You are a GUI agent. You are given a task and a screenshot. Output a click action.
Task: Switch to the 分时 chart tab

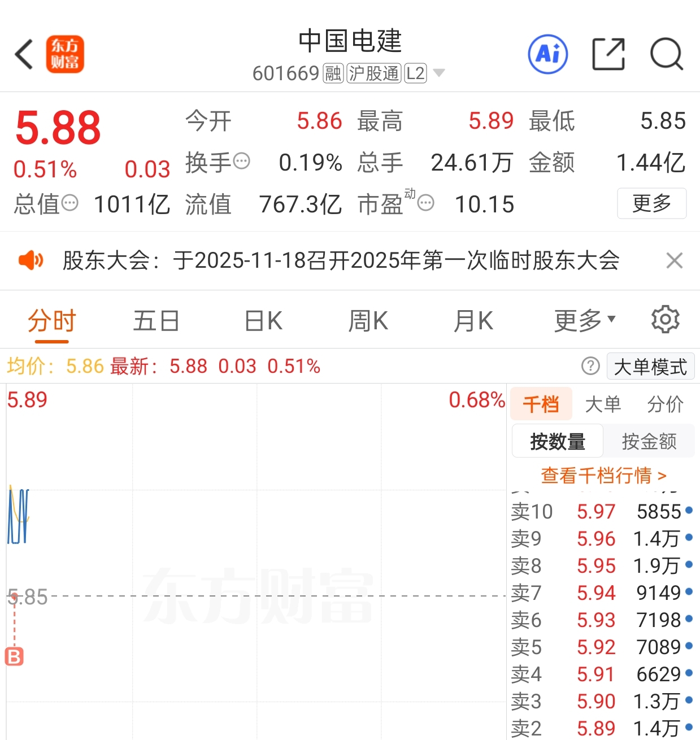pos(51,321)
